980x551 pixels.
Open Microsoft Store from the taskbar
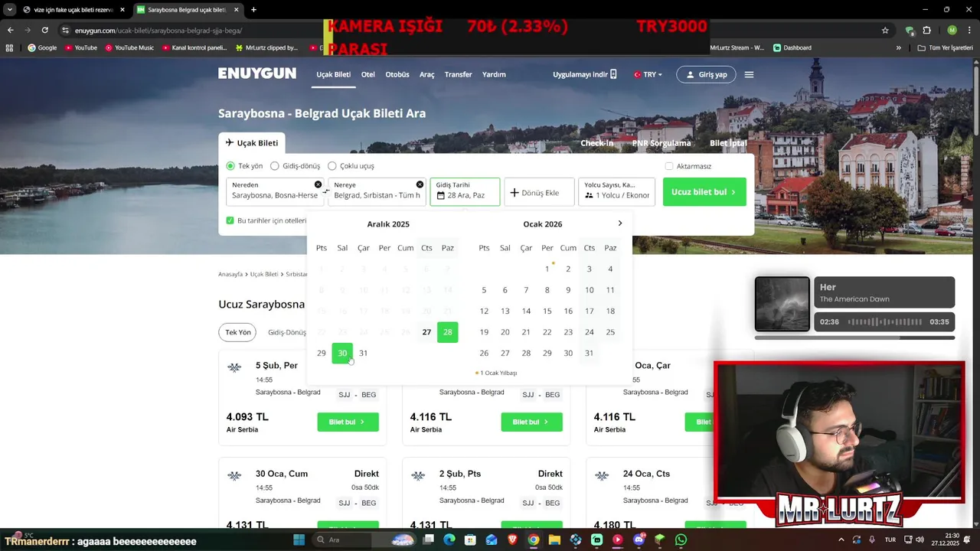(470, 540)
